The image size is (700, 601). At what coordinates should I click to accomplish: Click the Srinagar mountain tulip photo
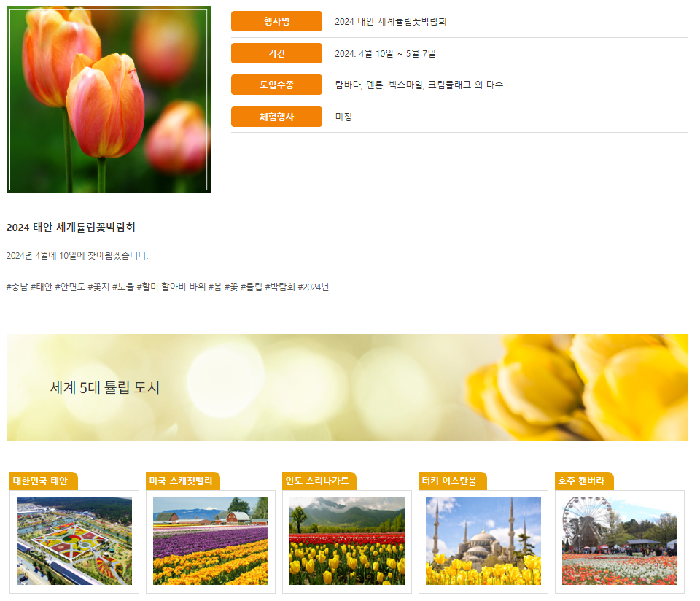click(x=347, y=540)
